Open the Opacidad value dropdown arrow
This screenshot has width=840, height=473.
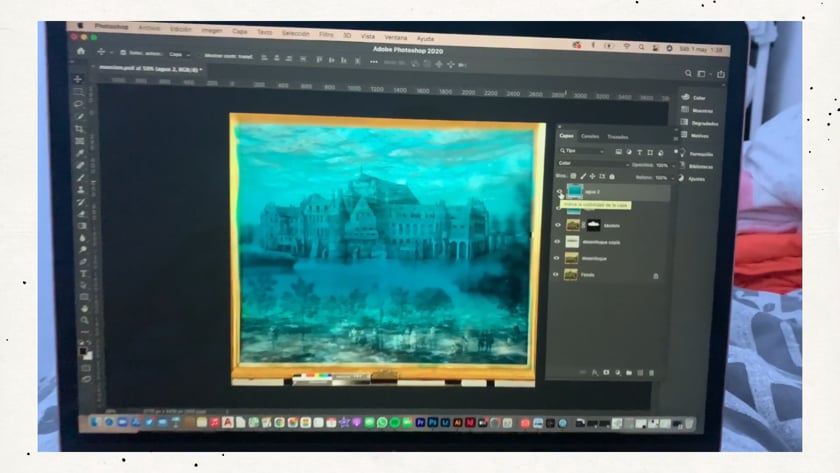point(673,166)
